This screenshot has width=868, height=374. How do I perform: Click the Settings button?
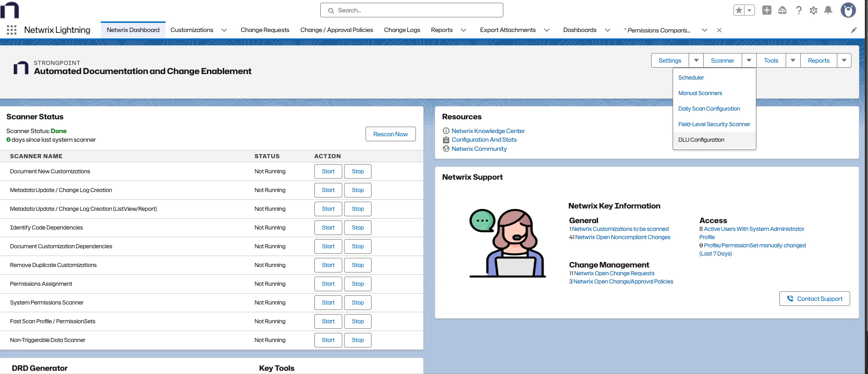pos(670,60)
